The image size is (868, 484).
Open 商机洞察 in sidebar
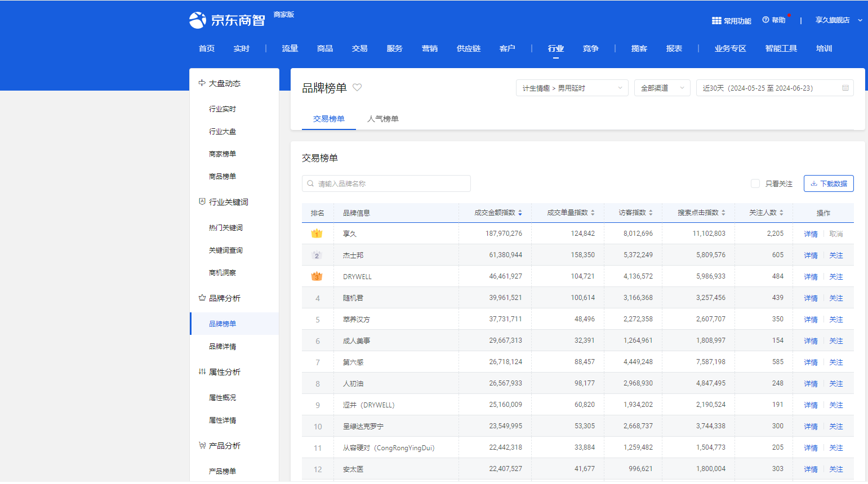coord(222,273)
